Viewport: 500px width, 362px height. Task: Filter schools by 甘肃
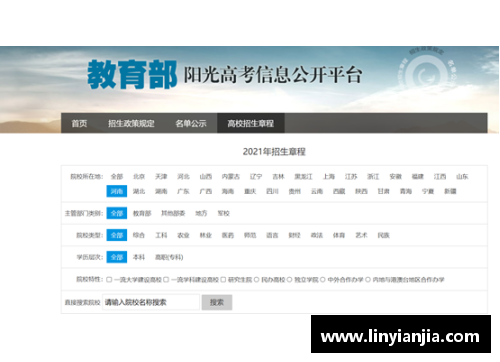click(x=383, y=191)
